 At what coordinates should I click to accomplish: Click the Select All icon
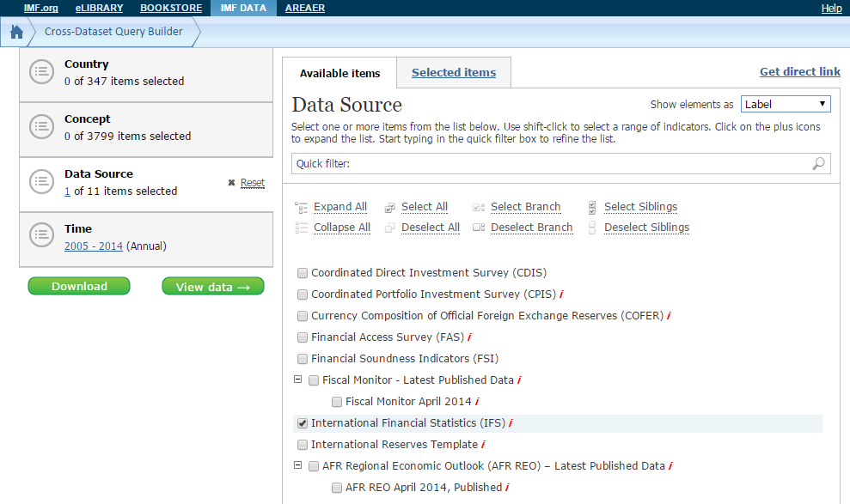(x=390, y=207)
